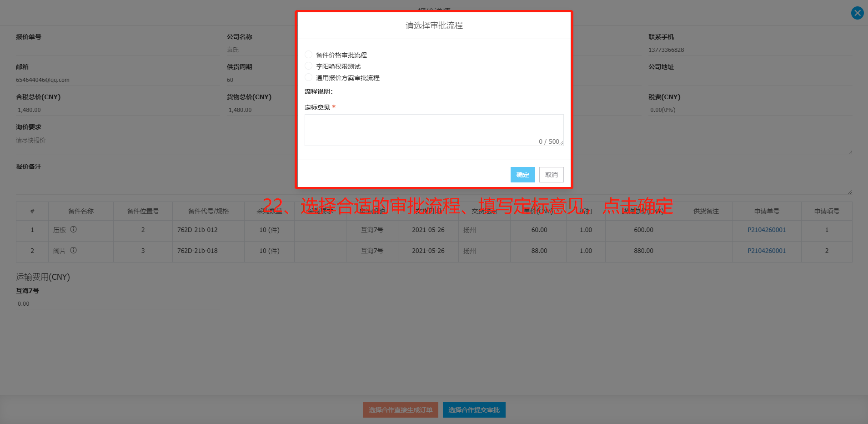868x424 pixels.
Task: Click the 流程说明 label
Action: pos(318,91)
